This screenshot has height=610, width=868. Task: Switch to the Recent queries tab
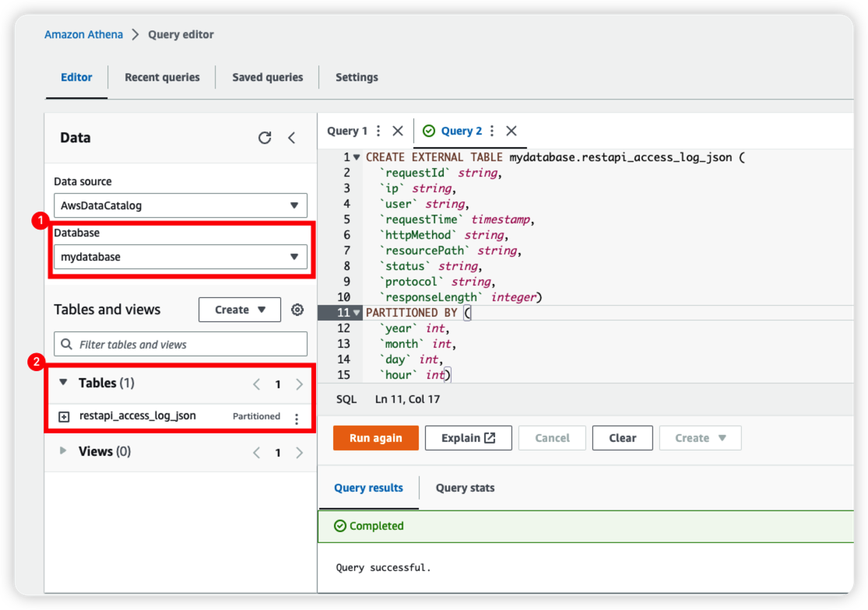click(162, 77)
